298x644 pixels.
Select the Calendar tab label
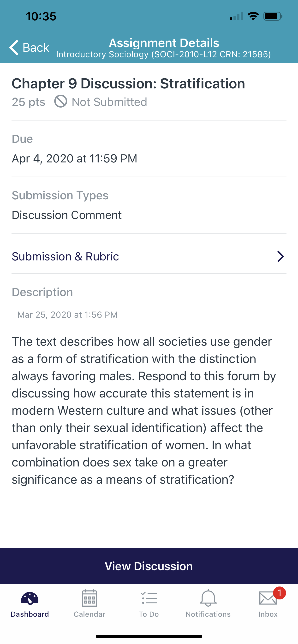pyautogui.click(x=89, y=614)
